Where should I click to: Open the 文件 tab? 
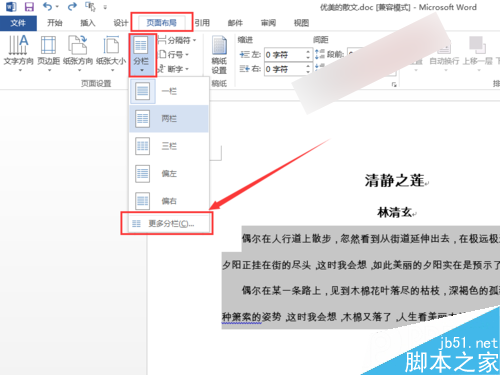tap(18, 23)
